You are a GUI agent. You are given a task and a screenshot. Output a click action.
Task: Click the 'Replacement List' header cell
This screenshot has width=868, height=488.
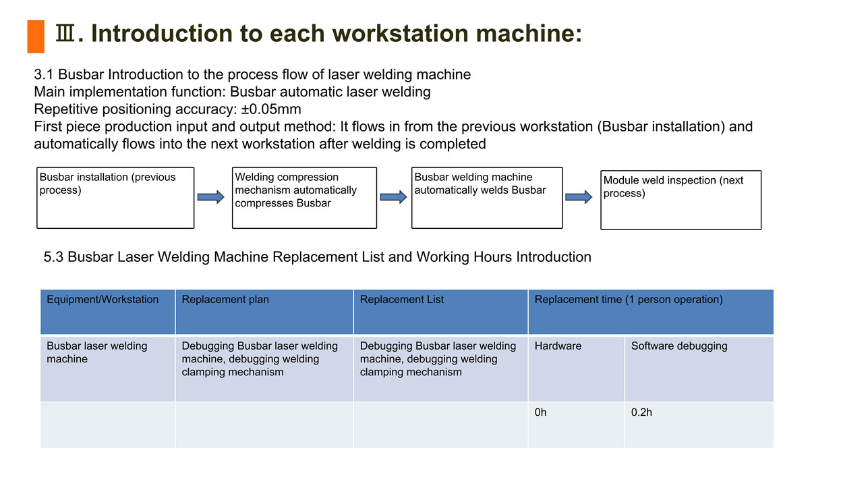pos(440,313)
